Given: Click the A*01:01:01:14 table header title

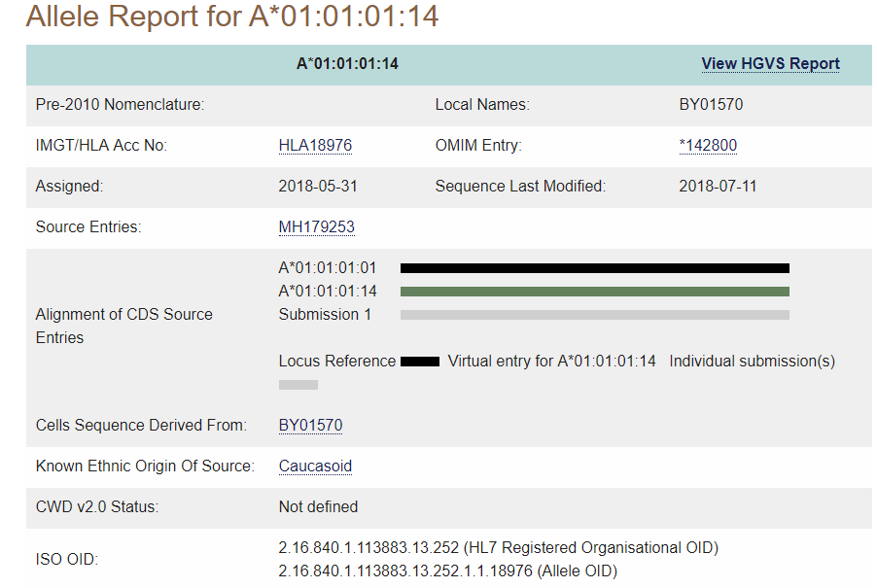Looking at the screenshot, I should click(347, 64).
